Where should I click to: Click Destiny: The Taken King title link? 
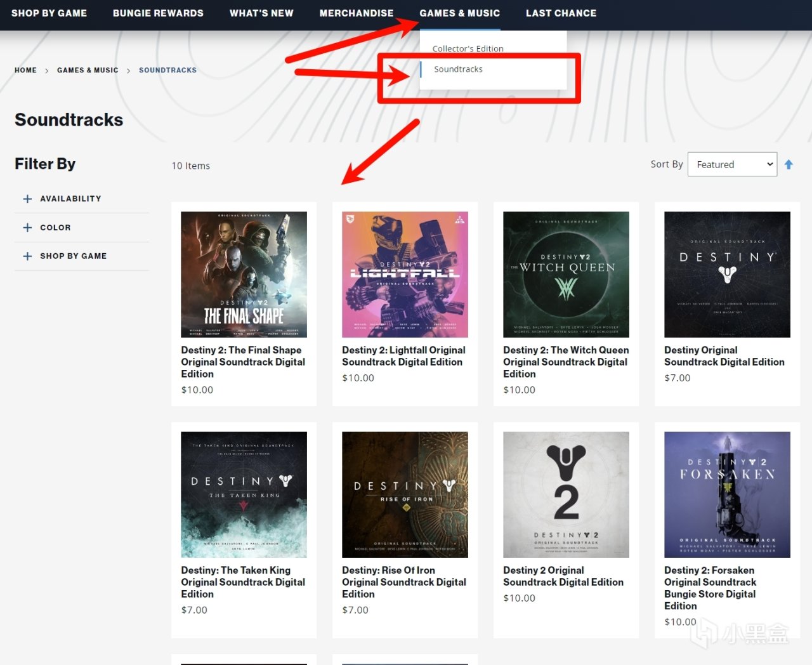click(243, 582)
